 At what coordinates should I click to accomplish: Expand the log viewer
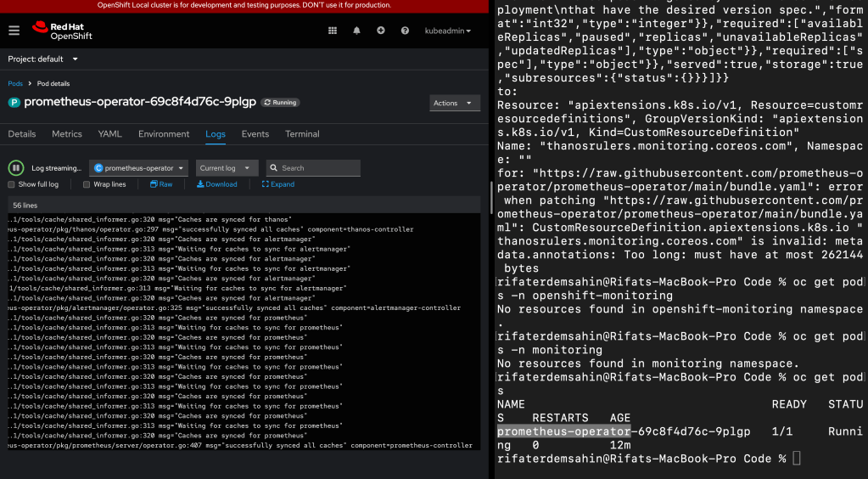pos(278,184)
